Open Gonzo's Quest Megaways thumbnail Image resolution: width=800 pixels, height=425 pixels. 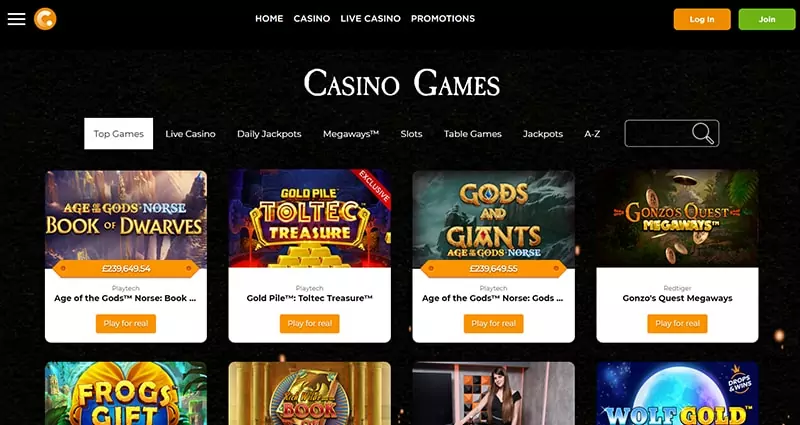pos(677,219)
